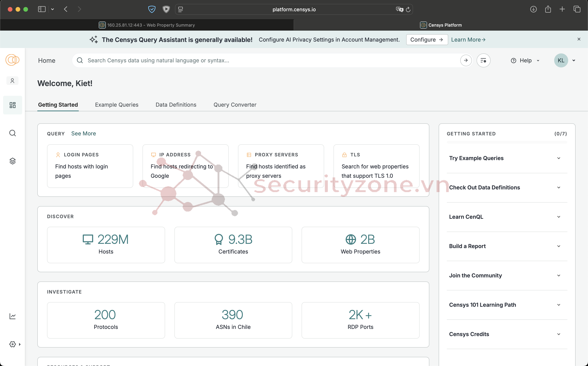
Task: Open the account person icon in sidebar
Action: [12, 81]
